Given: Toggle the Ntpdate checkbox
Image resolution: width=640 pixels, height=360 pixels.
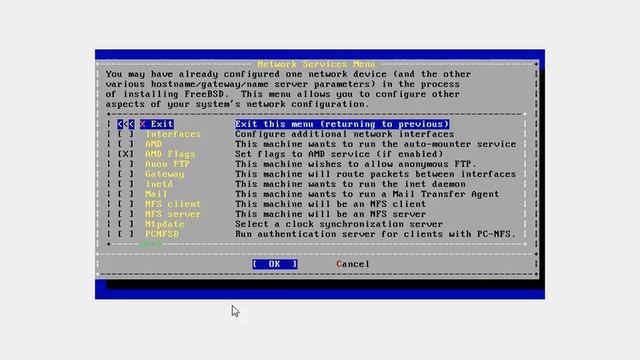Looking at the screenshot, I should point(126,224).
